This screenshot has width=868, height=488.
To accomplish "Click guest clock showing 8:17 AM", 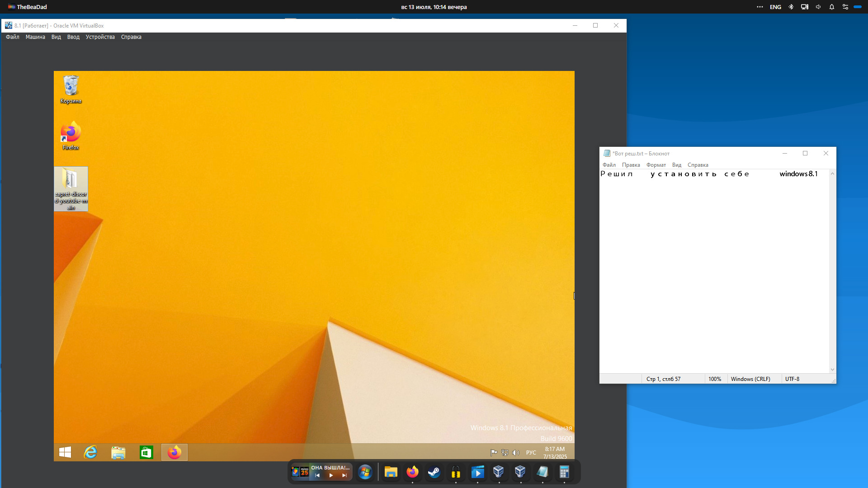I will click(x=555, y=453).
